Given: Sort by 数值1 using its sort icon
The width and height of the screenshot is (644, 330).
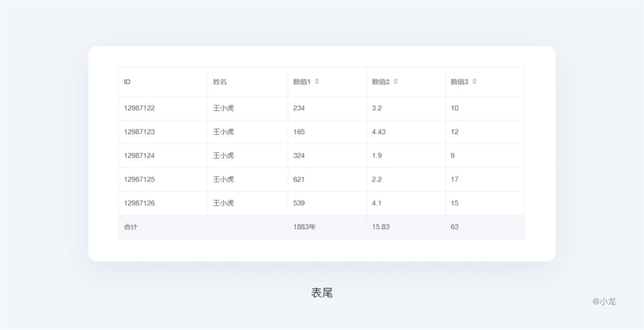Looking at the screenshot, I should point(317,82).
